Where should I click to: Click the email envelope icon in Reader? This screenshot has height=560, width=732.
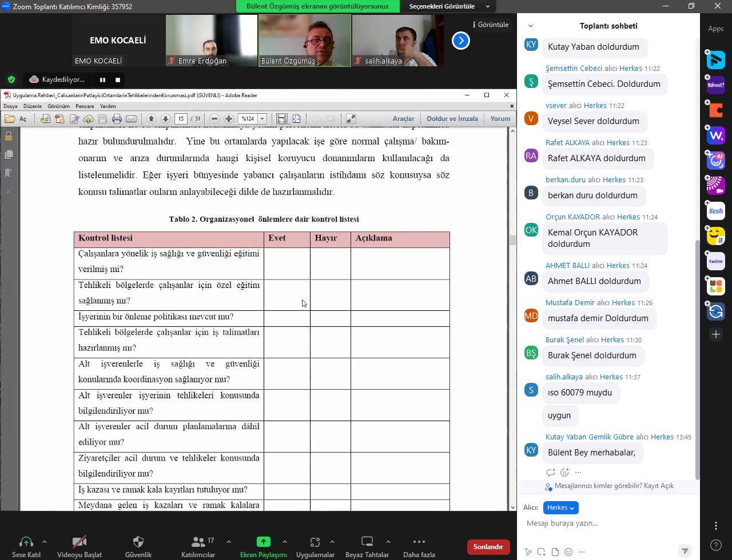click(131, 119)
